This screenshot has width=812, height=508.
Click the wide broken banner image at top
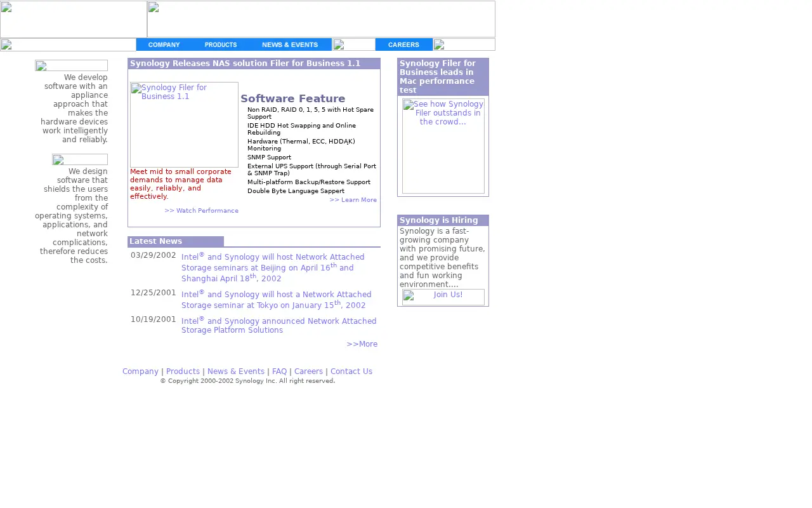pyautogui.click(x=321, y=19)
